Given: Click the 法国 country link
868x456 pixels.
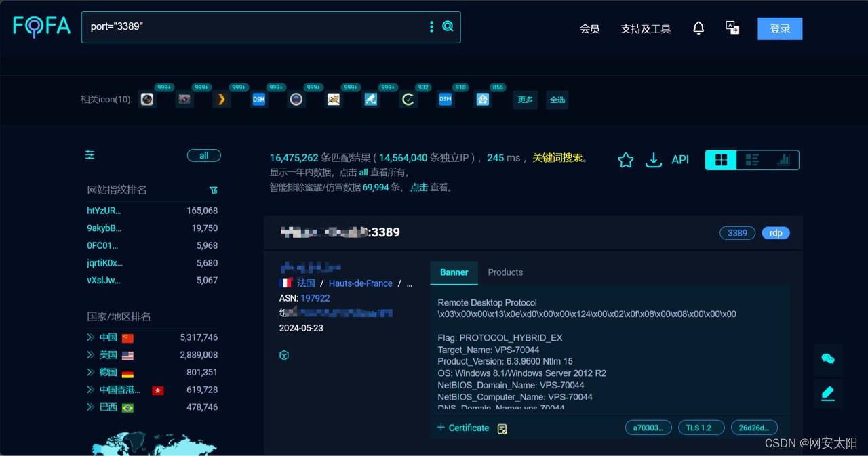Looking at the screenshot, I should point(306,283).
